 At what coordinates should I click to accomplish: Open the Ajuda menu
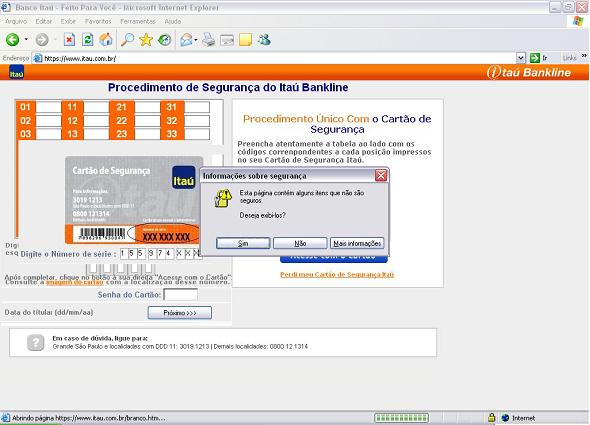point(173,21)
